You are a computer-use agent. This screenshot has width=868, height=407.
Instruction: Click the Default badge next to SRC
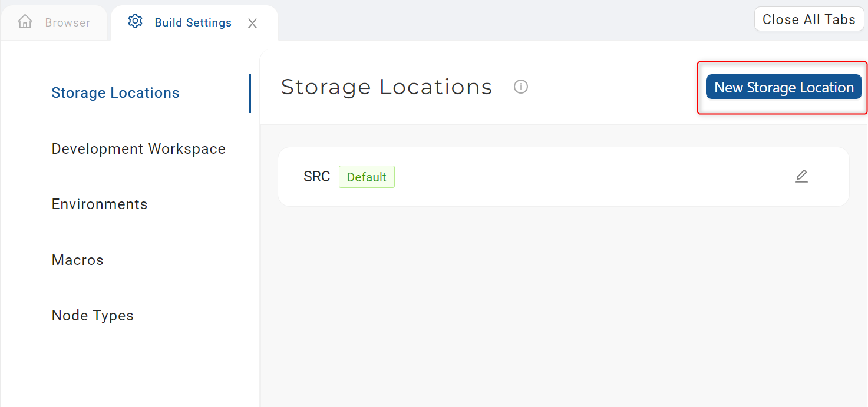367,176
